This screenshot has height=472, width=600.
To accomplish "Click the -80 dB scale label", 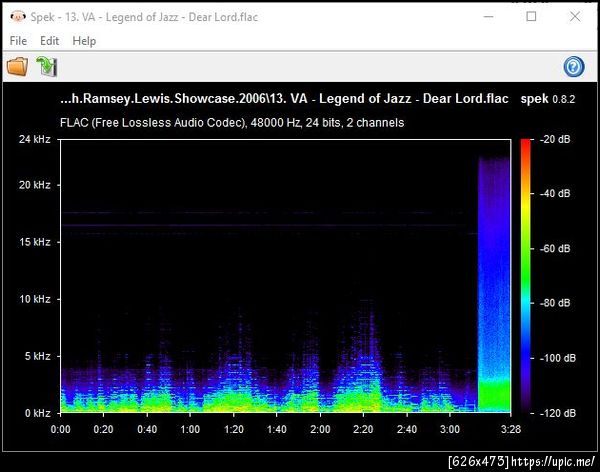I will pyautogui.click(x=555, y=303).
